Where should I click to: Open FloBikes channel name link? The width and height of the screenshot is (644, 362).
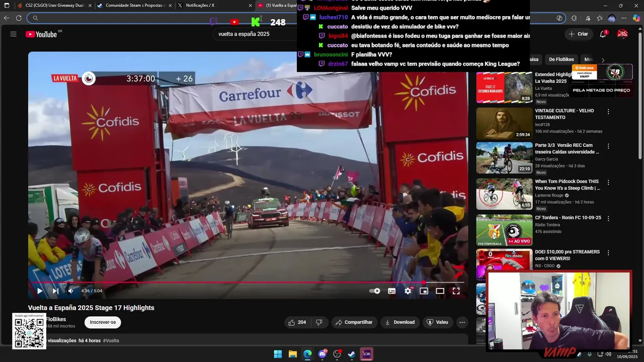56,319
